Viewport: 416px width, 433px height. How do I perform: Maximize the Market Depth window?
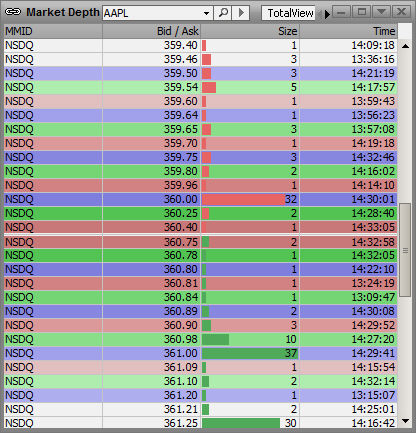[x=361, y=12]
